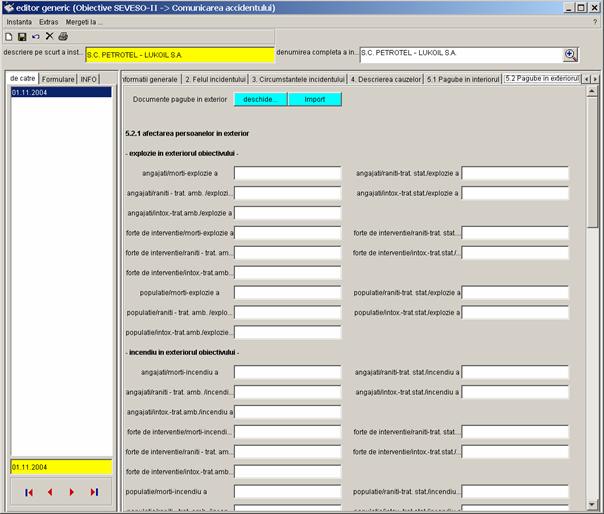Jump to last record with navigation arrow
Image resolution: width=604 pixels, height=514 pixels.
(x=94, y=492)
